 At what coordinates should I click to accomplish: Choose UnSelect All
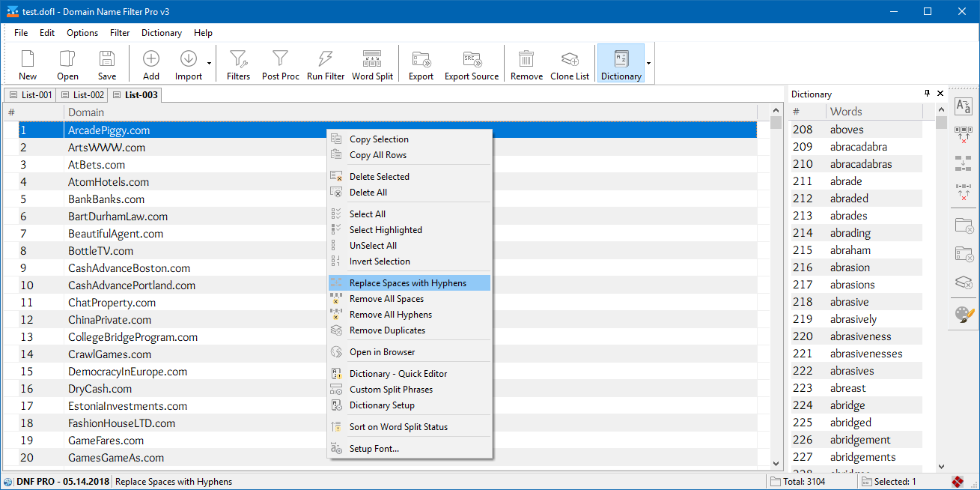coord(410,246)
